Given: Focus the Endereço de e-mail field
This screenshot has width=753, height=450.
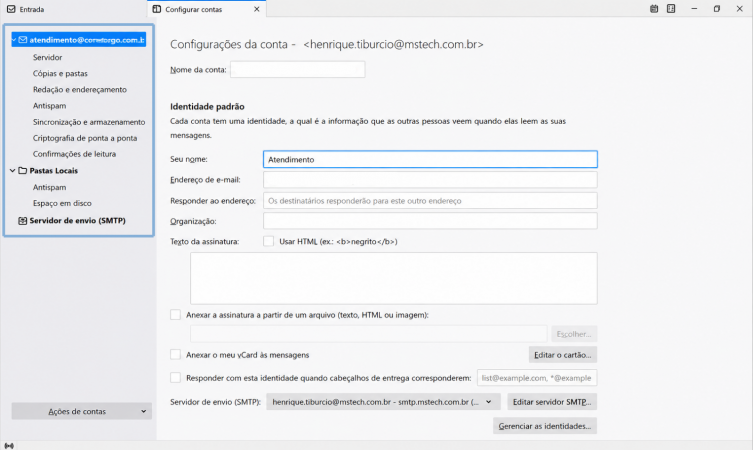Looking at the screenshot, I should [430, 180].
